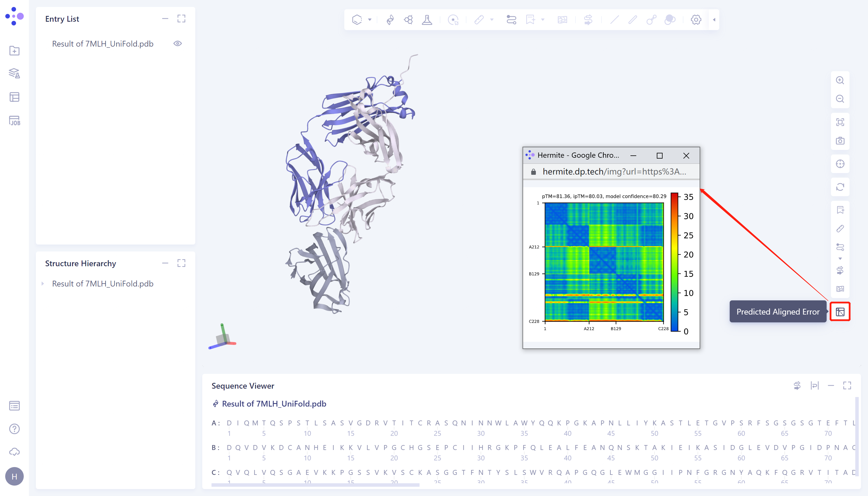
Task: Open the dropdown beside the measurement ruler tool
Action: (x=491, y=20)
